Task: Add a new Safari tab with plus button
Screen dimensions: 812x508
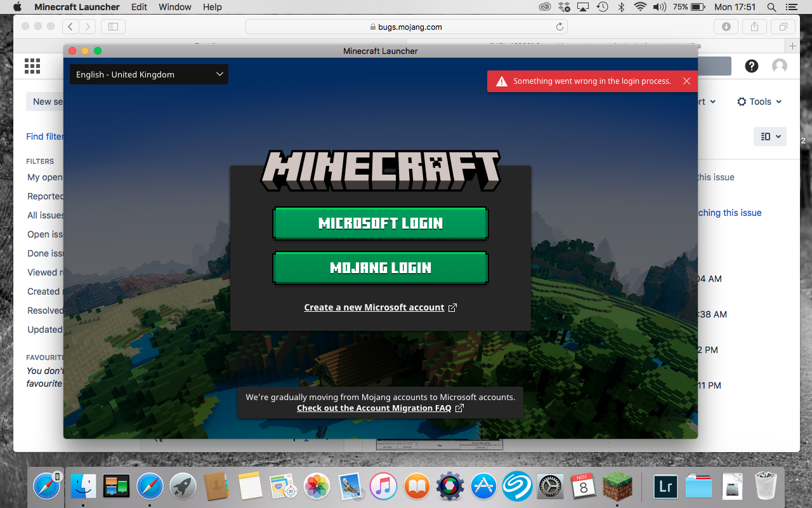Action: 792,46
